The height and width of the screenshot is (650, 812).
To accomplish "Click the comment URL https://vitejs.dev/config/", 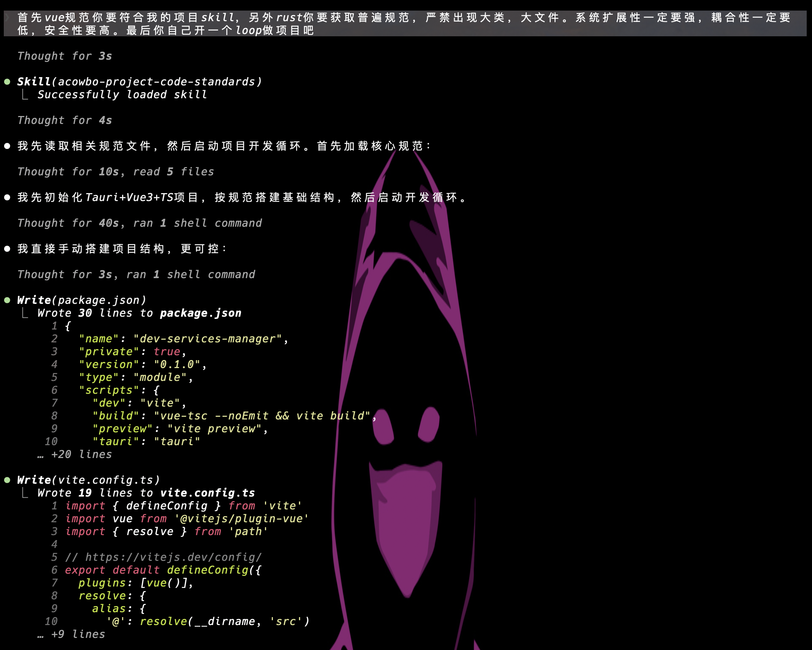I will 173,557.
